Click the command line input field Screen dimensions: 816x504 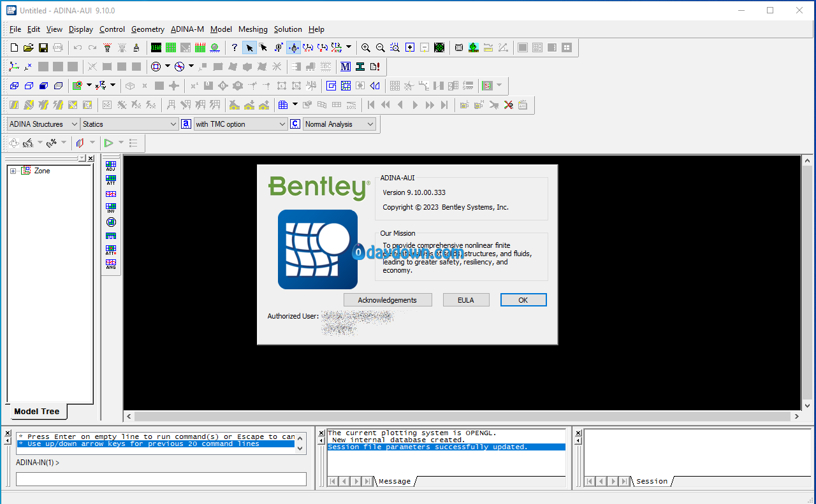161,479
